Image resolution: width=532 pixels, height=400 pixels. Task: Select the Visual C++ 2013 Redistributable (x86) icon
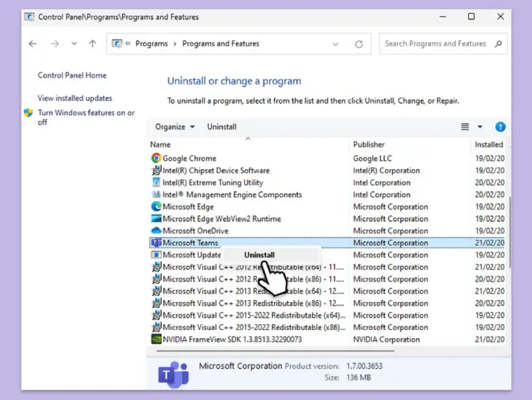tap(156, 303)
